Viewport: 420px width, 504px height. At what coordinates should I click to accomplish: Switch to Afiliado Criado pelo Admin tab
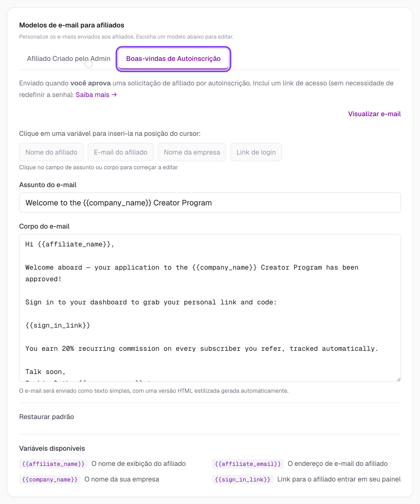pyautogui.click(x=69, y=59)
